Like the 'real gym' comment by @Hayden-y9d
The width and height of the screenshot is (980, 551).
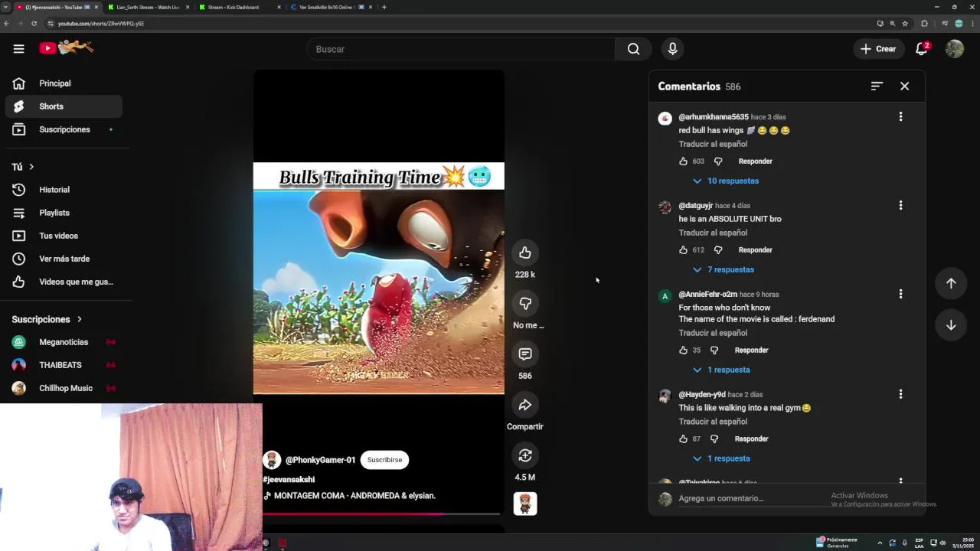point(683,439)
